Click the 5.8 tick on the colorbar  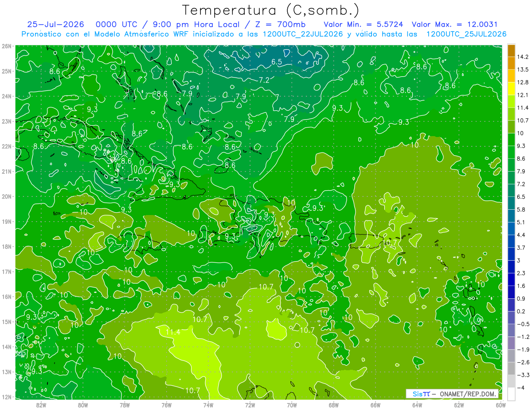tap(520, 209)
